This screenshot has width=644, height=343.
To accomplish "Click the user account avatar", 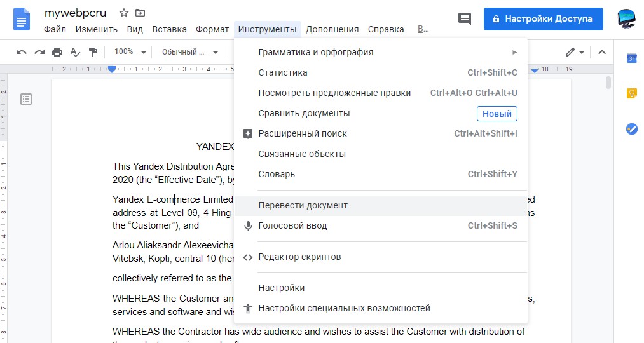I will click(x=626, y=18).
